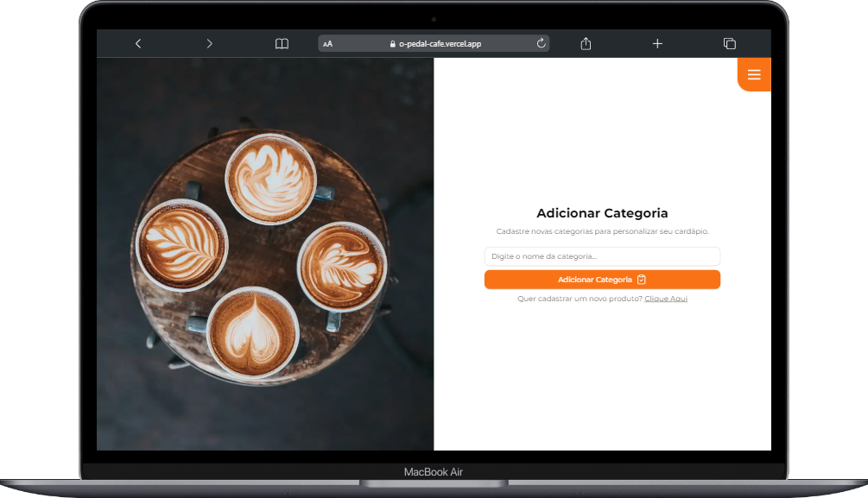Open the Safari share sheet icon
Image resolution: width=868 pixels, height=498 pixels.
click(x=586, y=43)
